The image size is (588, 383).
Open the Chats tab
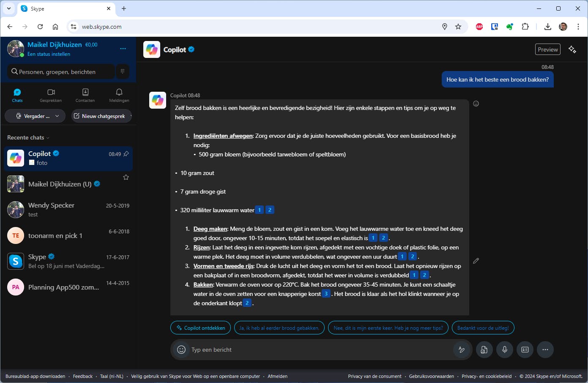17,96
